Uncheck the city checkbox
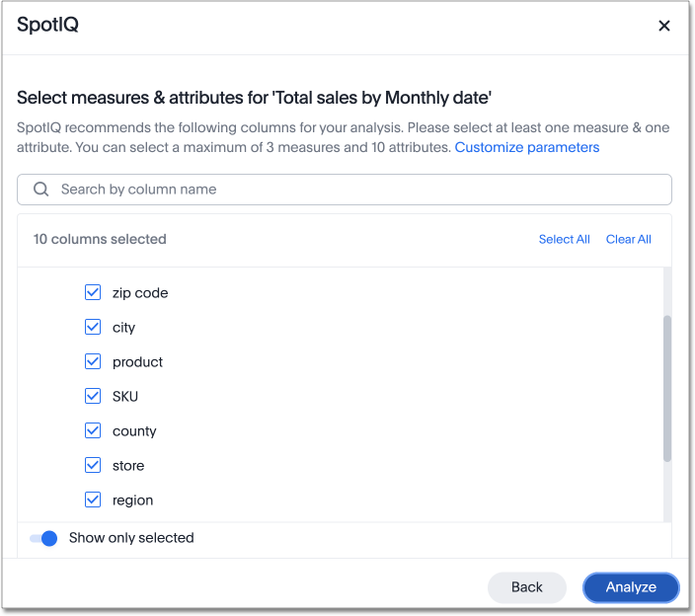695x616 pixels. click(93, 327)
